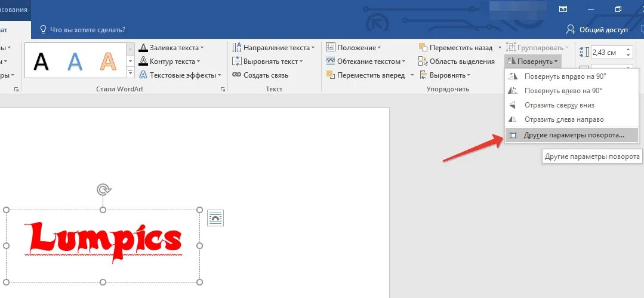Click the flip vertical icon in menu
Image resolution: width=644 pixels, height=298 pixels.
tap(513, 105)
